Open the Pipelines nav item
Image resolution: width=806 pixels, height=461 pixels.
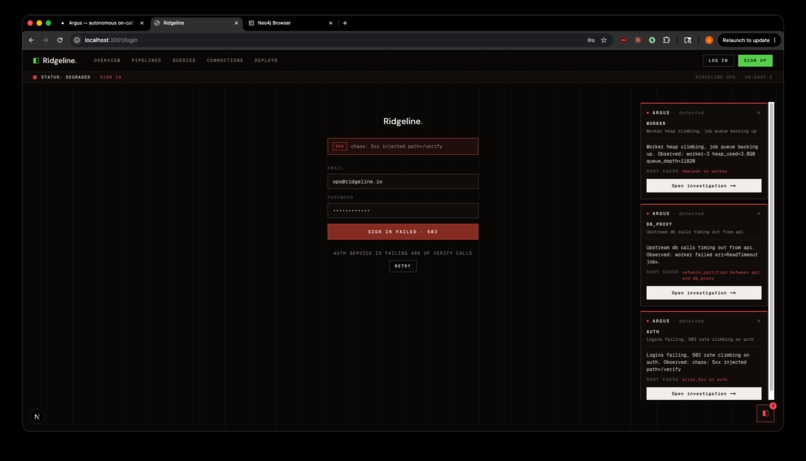pyautogui.click(x=146, y=61)
